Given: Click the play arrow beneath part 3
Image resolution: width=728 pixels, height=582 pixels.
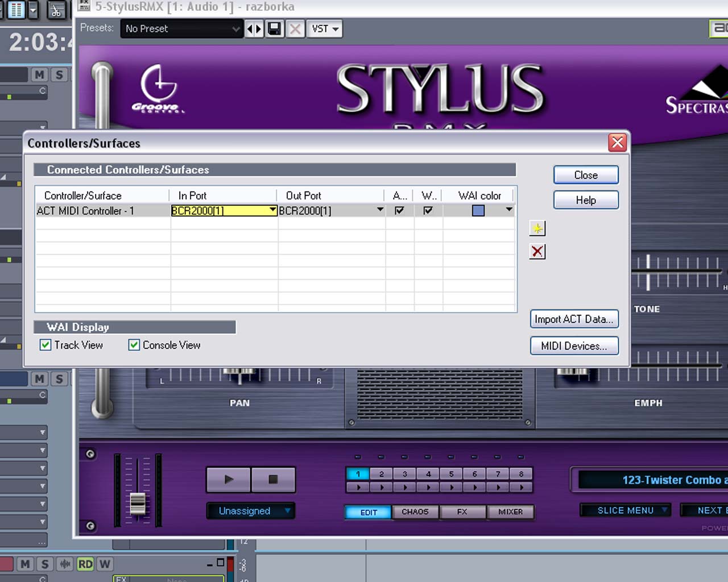Looking at the screenshot, I should 405,487.
